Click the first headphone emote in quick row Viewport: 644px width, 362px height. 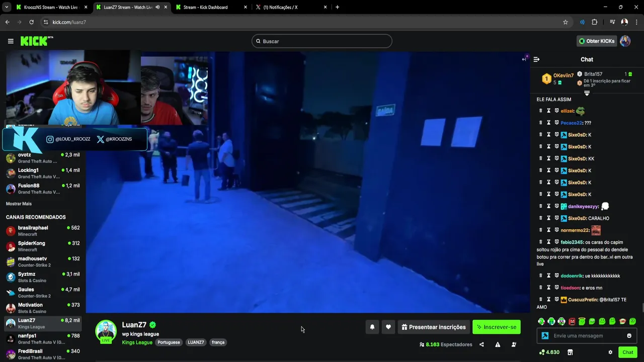tap(541, 321)
